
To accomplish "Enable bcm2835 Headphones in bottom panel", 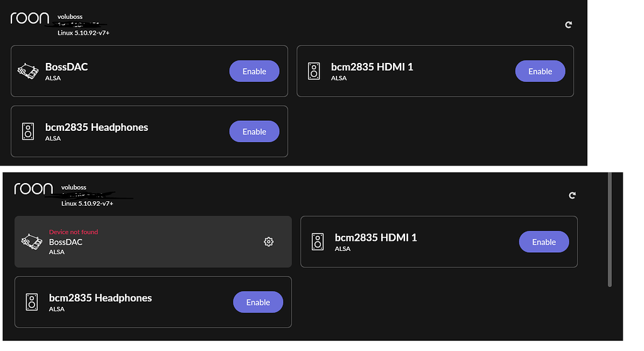I will [258, 302].
